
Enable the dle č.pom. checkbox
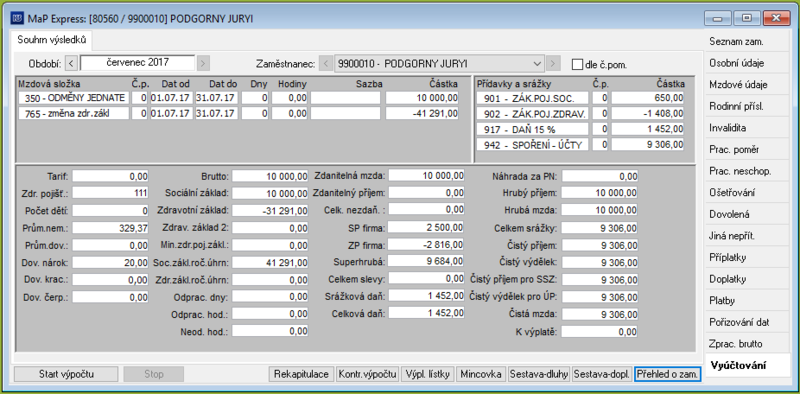[577, 65]
